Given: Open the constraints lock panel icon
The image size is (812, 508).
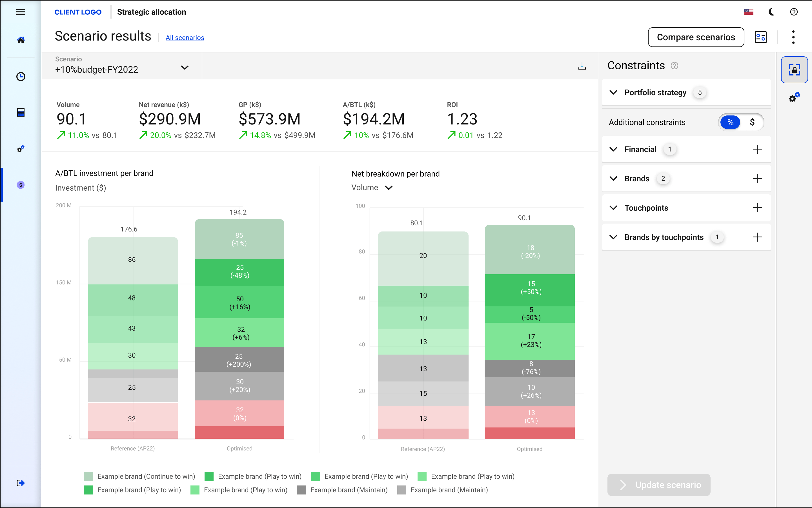Looking at the screenshot, I should (x=794, y=70).
